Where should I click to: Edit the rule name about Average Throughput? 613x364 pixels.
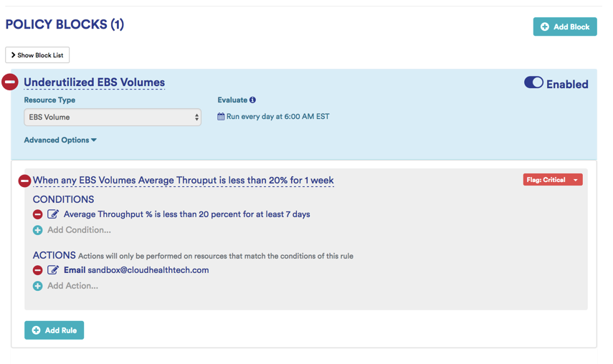coord(183,181)
